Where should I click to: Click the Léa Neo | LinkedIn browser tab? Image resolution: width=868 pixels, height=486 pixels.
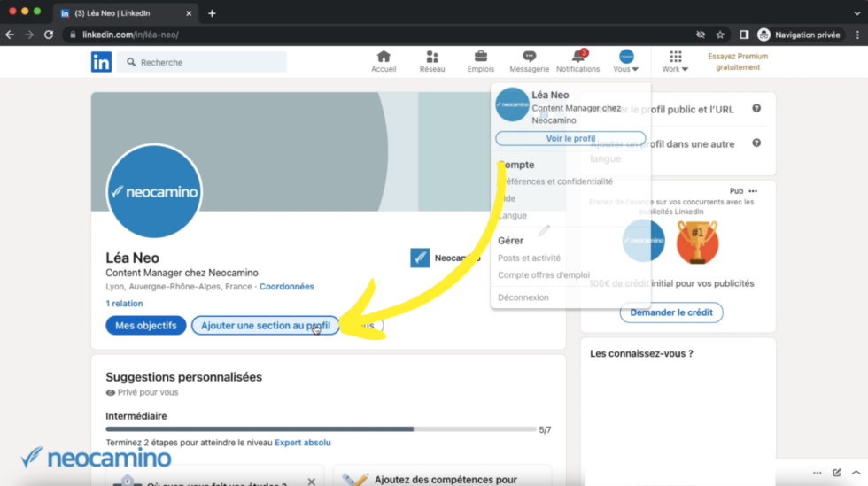coord(126,13)
